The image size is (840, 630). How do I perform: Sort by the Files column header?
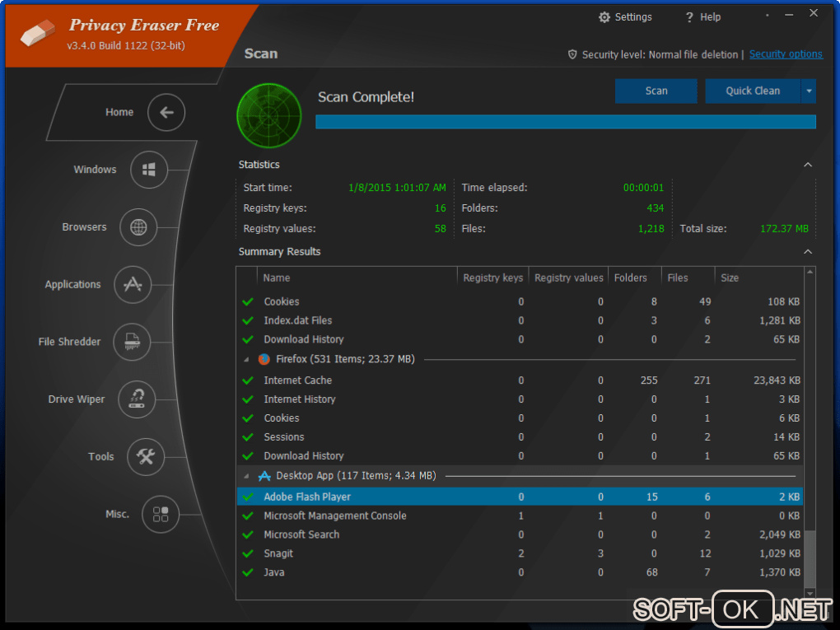pyautogui.click(x=688, y=278)
